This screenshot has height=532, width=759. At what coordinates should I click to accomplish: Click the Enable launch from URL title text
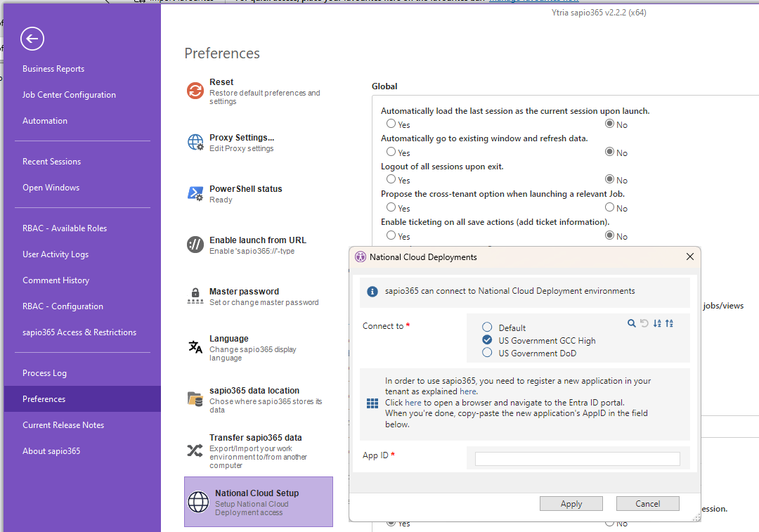tap(257, 240)
